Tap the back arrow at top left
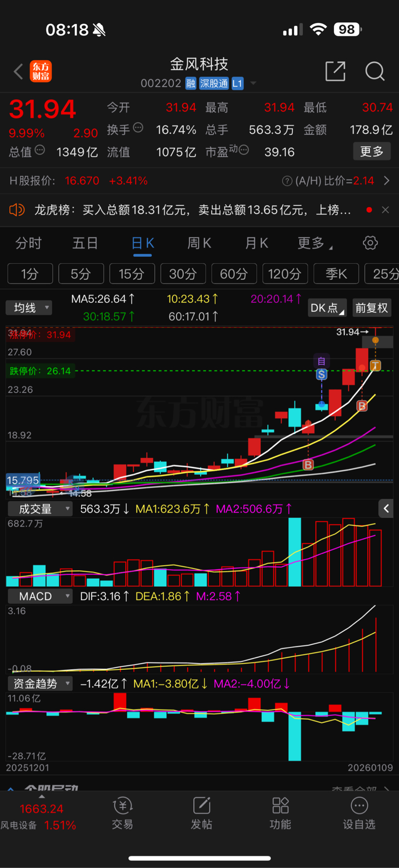 tap(19, 71)
